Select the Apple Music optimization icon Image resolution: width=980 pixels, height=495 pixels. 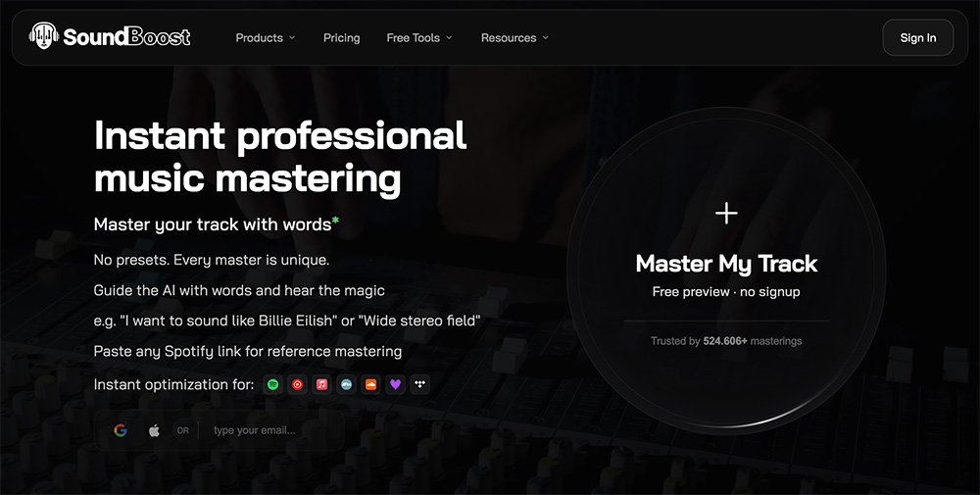click(x=321, y=384)
